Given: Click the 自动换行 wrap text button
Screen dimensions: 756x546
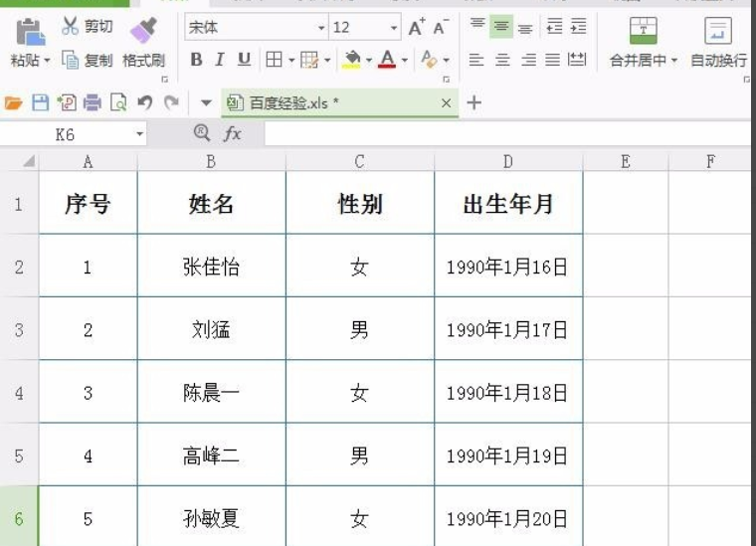Looking at the screenshot, I should [x=718, y=42].
